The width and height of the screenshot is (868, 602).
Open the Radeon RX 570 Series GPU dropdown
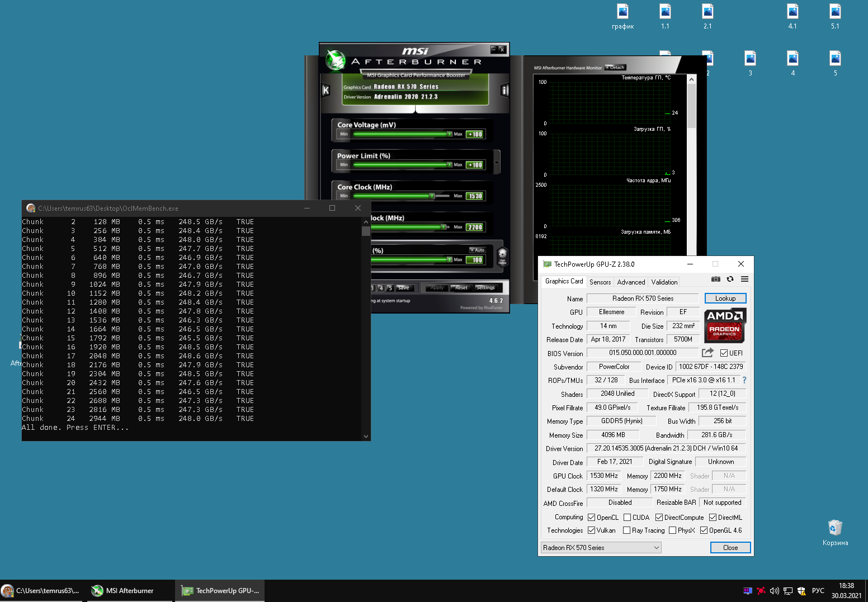[601, 548]
